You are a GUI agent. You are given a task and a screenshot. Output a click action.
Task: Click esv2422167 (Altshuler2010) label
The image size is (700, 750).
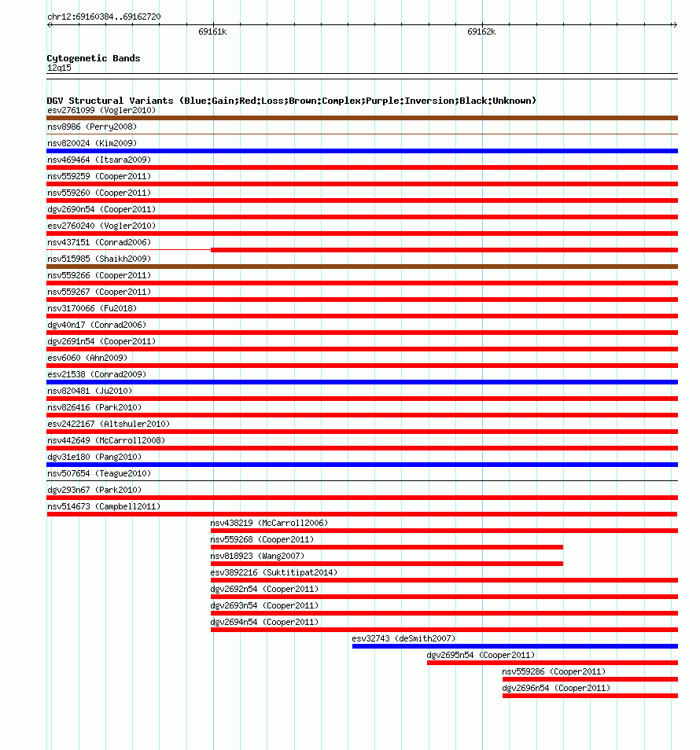click(x=109, y=424)
